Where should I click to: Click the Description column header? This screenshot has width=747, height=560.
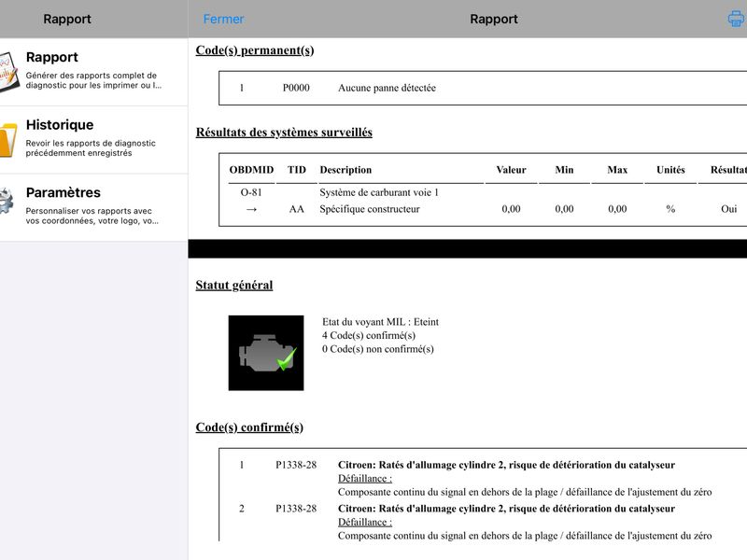[345, 170]
